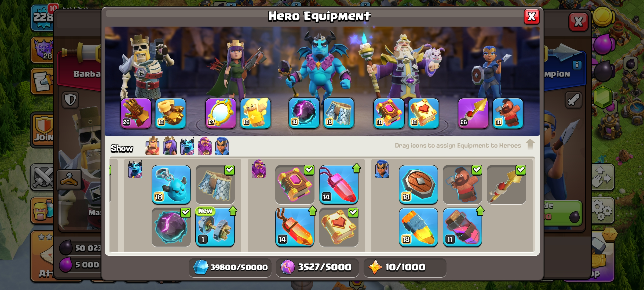
Task: Select the level 18 rocket spear equipment
Action: (x=418, y=227)
